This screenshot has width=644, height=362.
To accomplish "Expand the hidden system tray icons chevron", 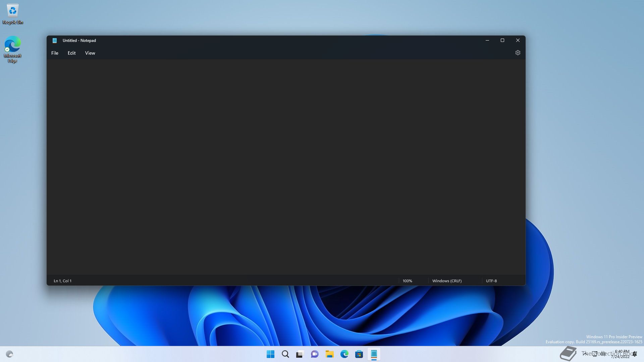I will click(585, 354).
